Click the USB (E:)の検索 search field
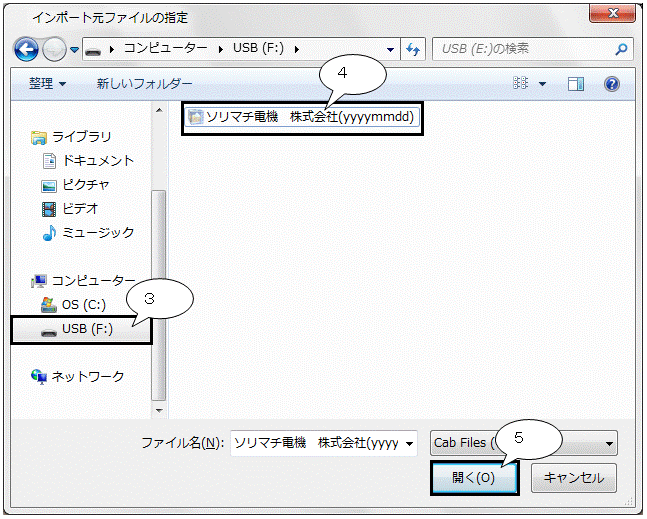The width and height of the screenshot is (647, 519). pyautogui.click(x=524, y=49)
